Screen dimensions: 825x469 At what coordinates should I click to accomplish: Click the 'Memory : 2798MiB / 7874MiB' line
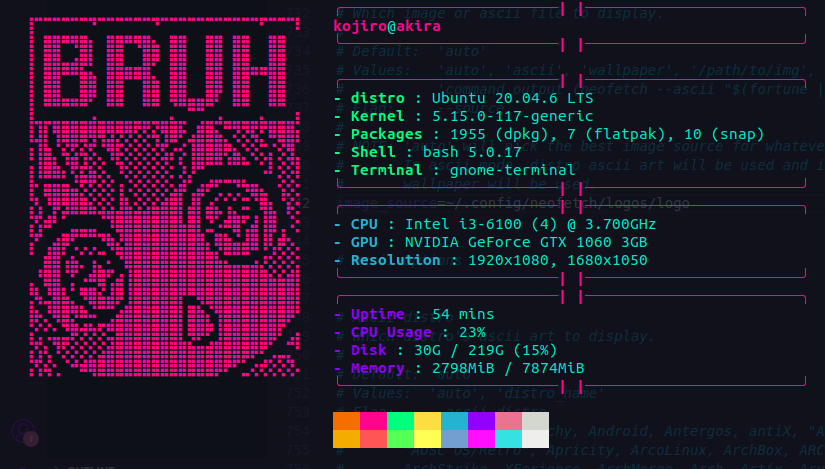(459, 368)
